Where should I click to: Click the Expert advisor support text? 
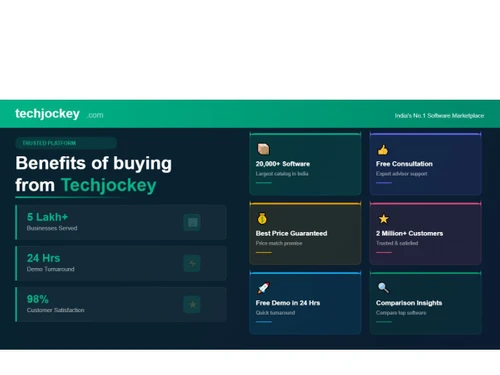tap(402, 174)
